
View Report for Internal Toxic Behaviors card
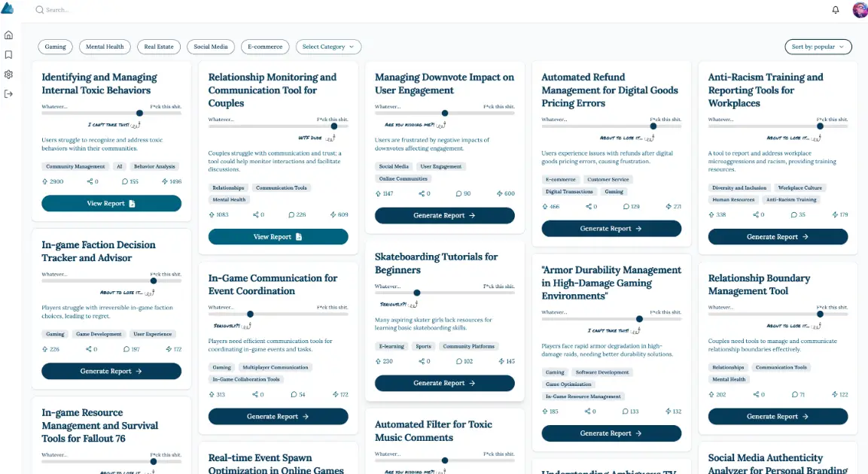(111, 203)
